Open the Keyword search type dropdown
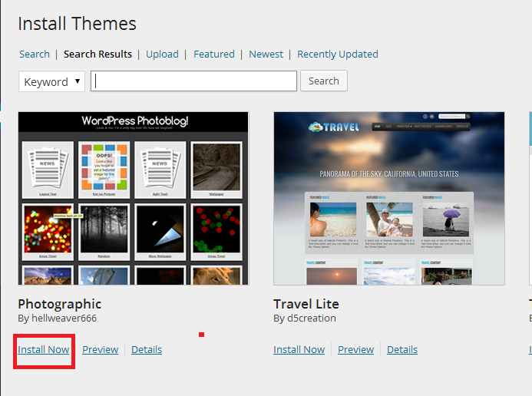The width and height of the screenshot is (532, 396). point(51,81)
